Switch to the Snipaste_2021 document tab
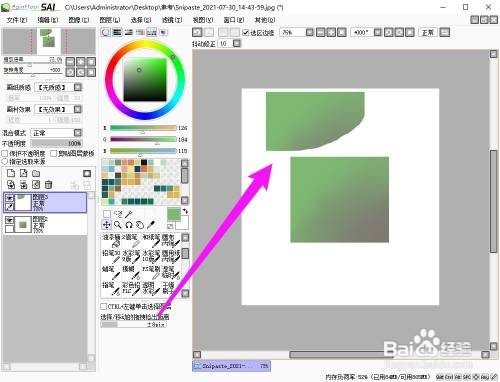 click(x=231, y=366)
